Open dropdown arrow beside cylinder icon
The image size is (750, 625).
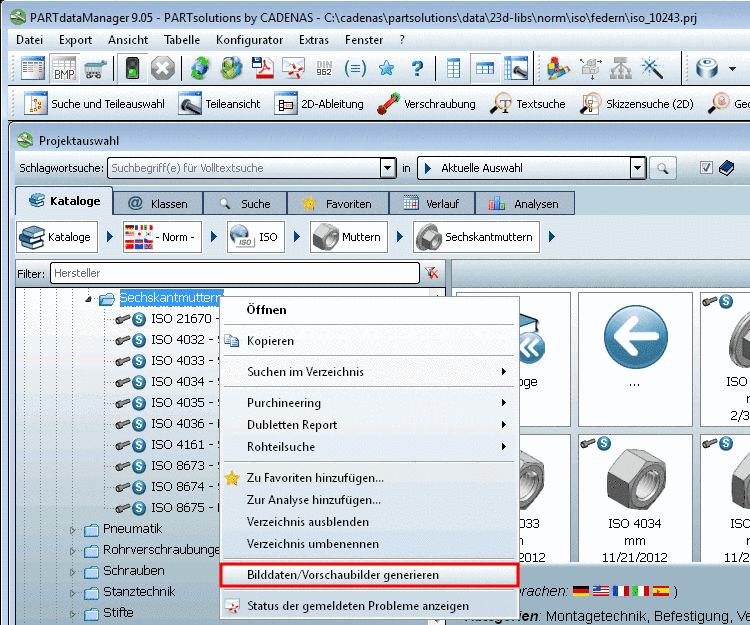tap(732, 68)
